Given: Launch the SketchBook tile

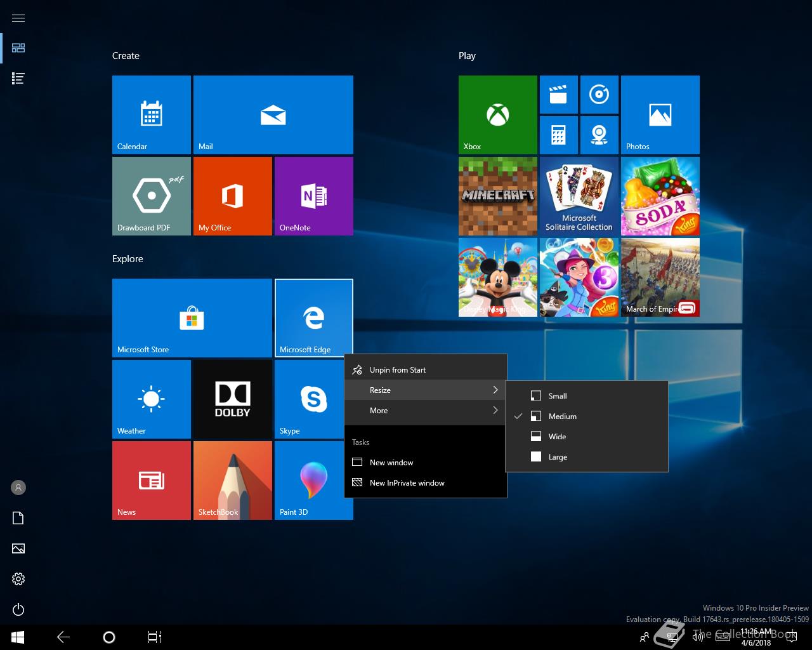Looking at the screenshot, I should 233,481.
